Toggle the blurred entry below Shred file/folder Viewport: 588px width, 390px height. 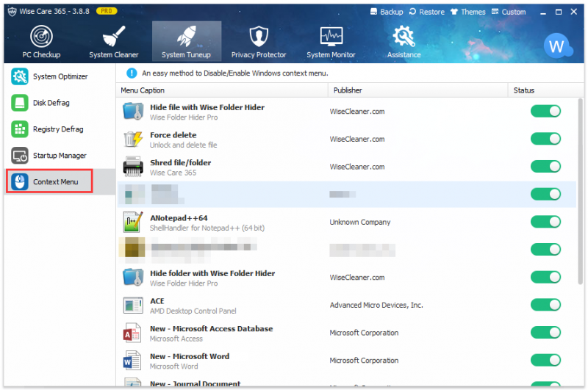(x=545, y=195)
